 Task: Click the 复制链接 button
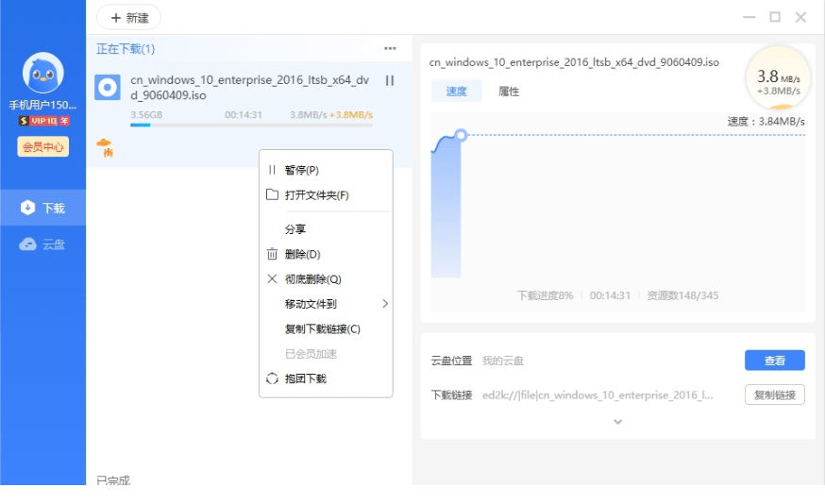click(774, 395)
